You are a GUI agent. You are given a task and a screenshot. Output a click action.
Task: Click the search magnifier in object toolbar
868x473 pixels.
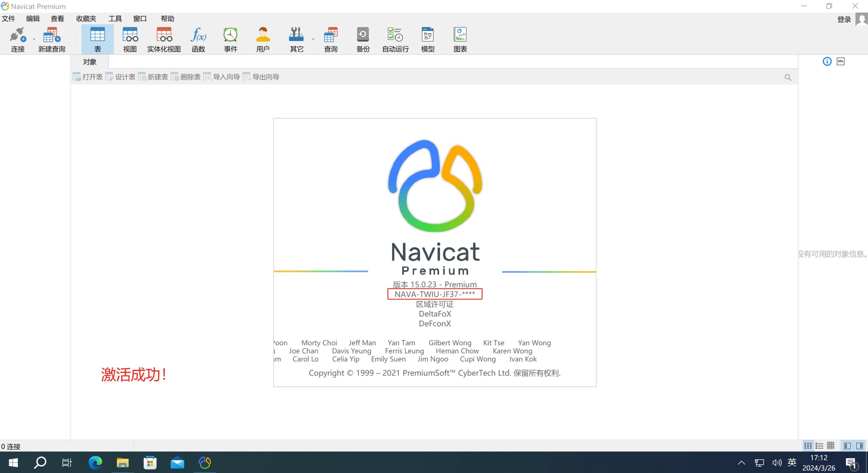[788, 78]
